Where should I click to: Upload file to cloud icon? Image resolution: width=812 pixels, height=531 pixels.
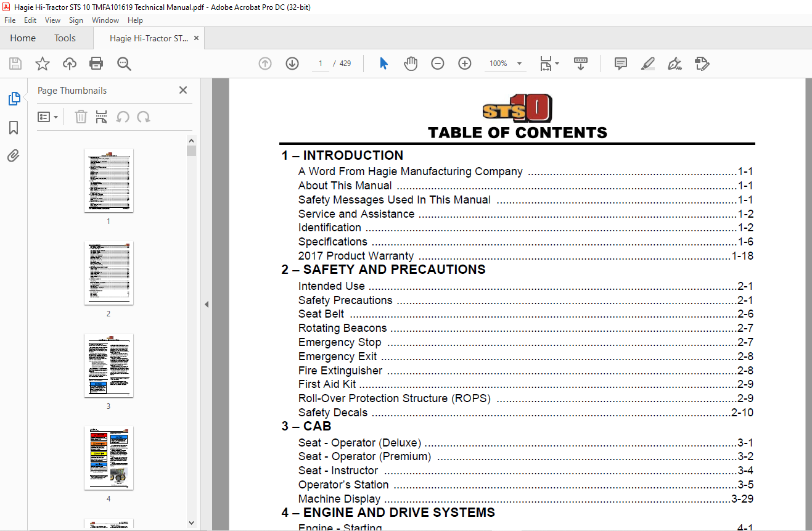[x=70, y=64]
